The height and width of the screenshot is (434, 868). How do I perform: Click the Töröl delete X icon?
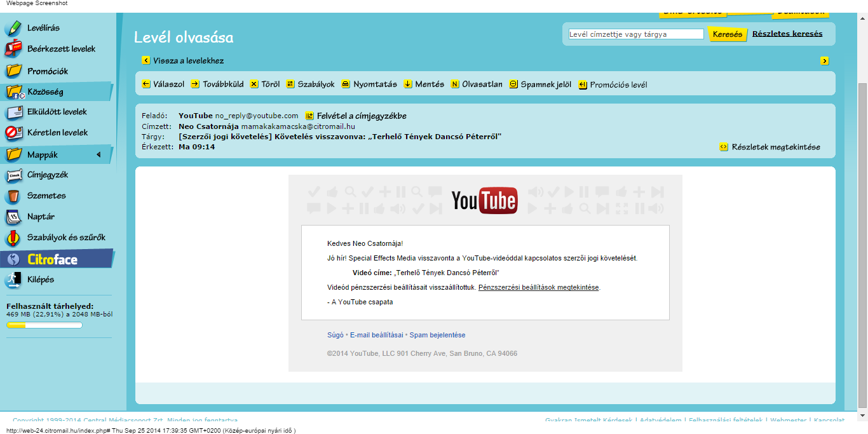click(x=254, y=84)
